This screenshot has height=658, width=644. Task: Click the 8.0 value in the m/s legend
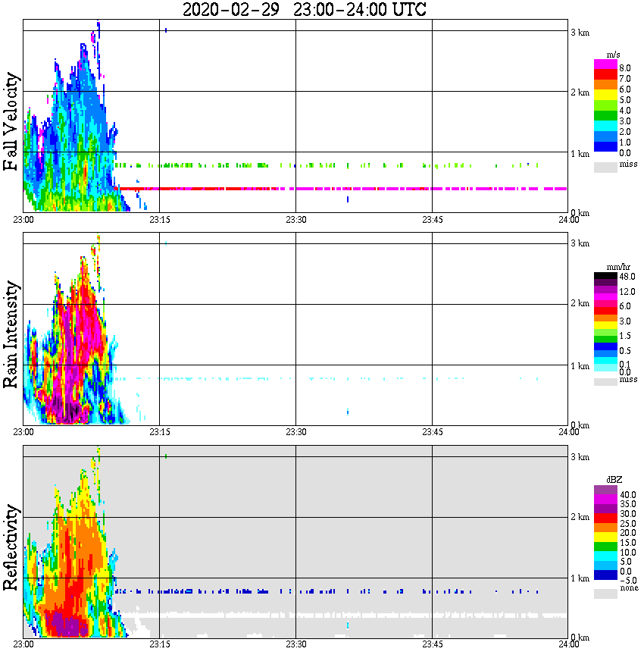[625, 68]
